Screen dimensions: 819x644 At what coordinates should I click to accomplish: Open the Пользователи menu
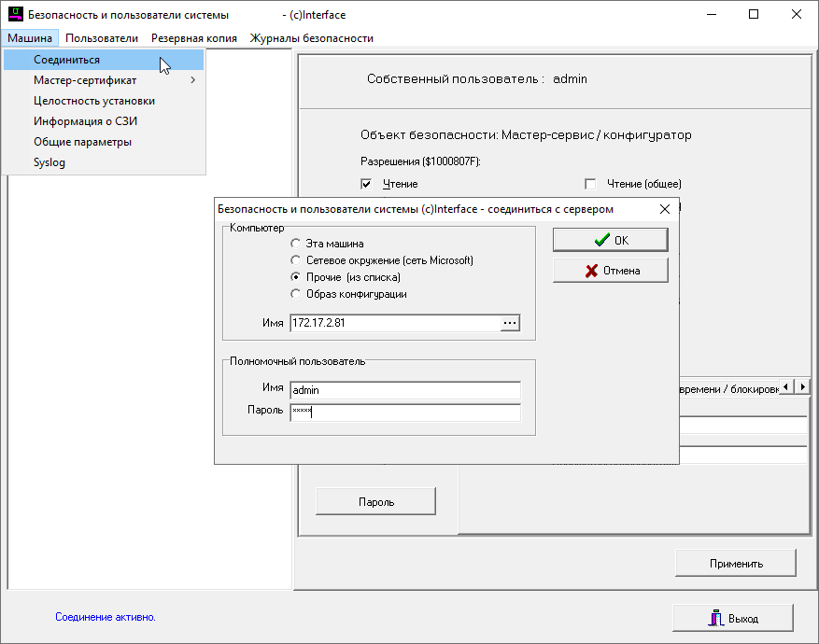coord(102,38)
